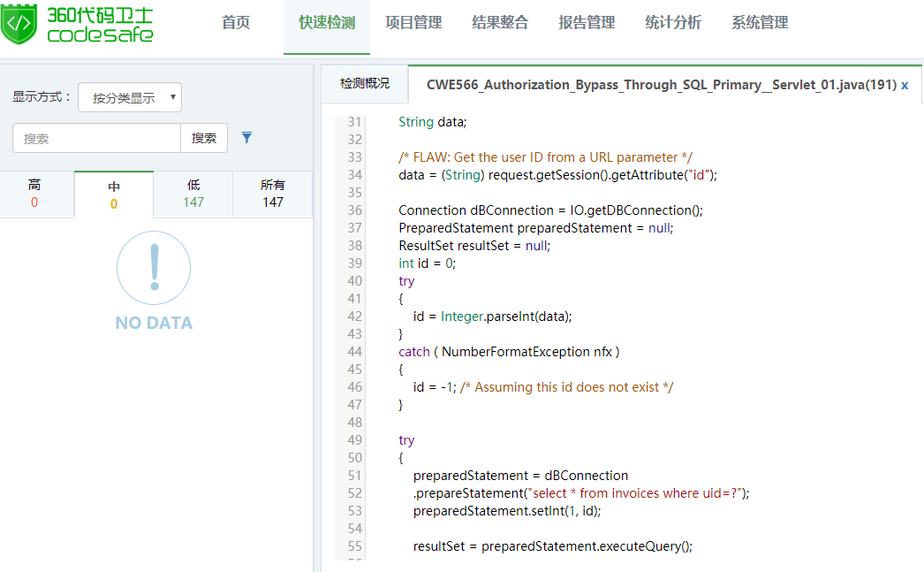Select the 快速检测 navigation item

(327, 23)
